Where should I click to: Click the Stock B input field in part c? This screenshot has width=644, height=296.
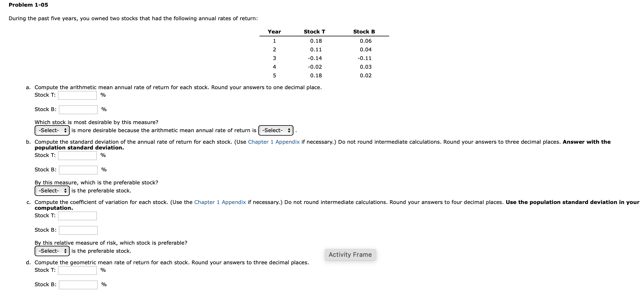(78, 230)
